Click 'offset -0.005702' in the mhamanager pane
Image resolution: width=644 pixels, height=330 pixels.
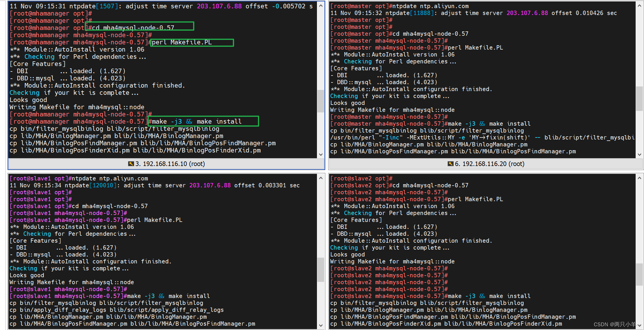275,6
